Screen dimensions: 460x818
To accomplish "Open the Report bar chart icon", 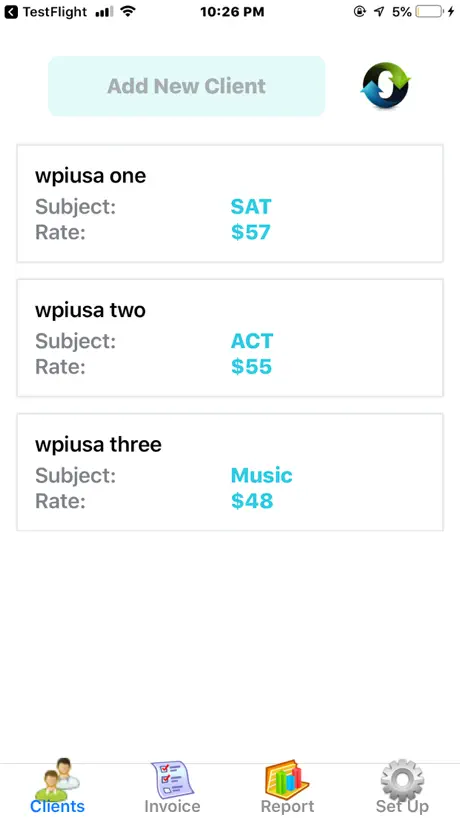I will coord(287,778).
